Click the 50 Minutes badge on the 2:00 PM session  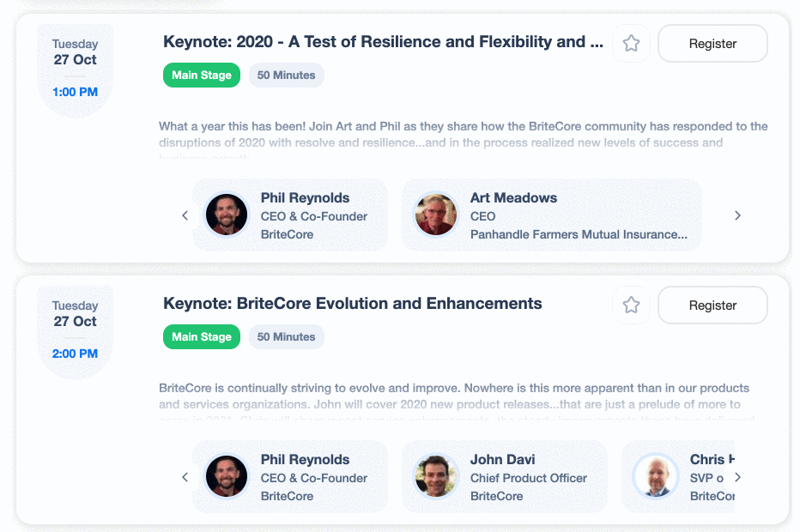[286, 336]
